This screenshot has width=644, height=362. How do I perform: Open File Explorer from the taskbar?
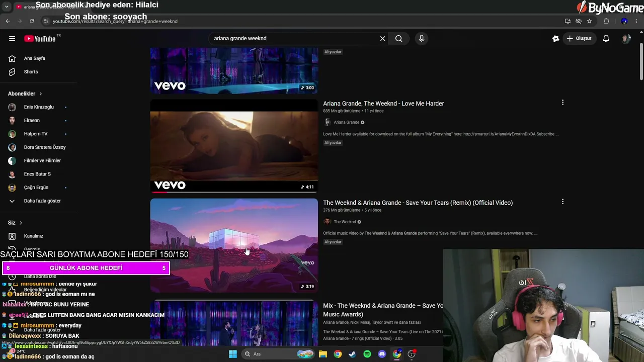pos(323,354)
